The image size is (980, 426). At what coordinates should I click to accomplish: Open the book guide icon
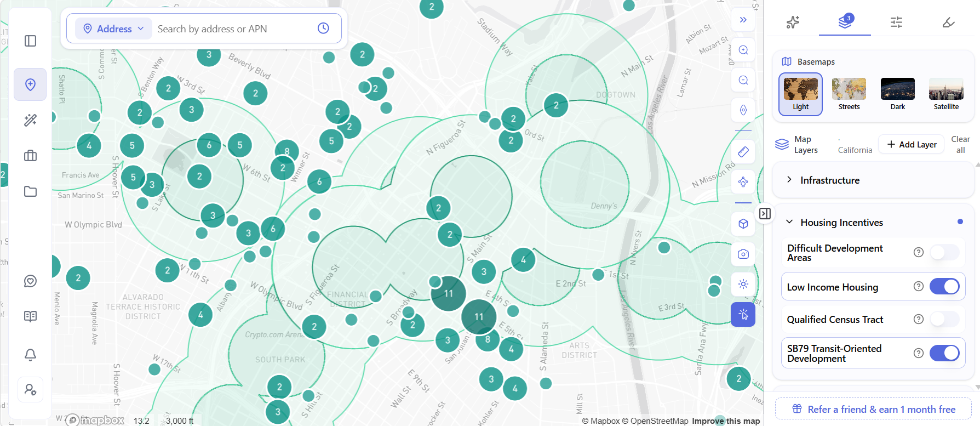[x=31, y=316]
